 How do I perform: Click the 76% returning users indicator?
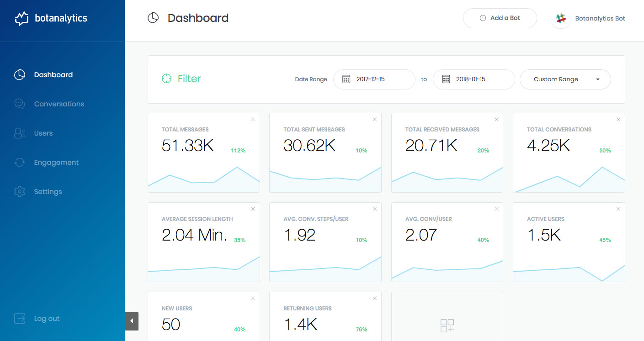[x=362, y=330]
